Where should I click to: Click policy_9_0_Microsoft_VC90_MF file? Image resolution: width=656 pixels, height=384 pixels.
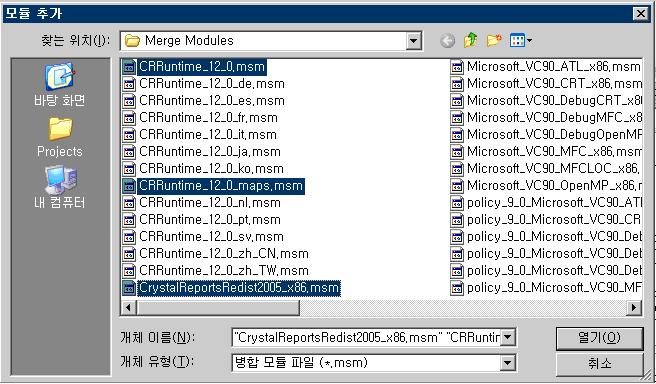554,288
